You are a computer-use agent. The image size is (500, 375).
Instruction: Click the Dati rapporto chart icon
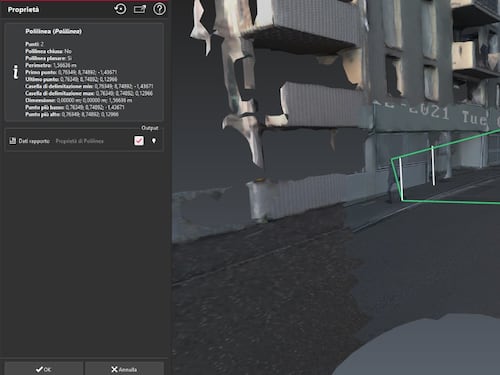(13, 141)
